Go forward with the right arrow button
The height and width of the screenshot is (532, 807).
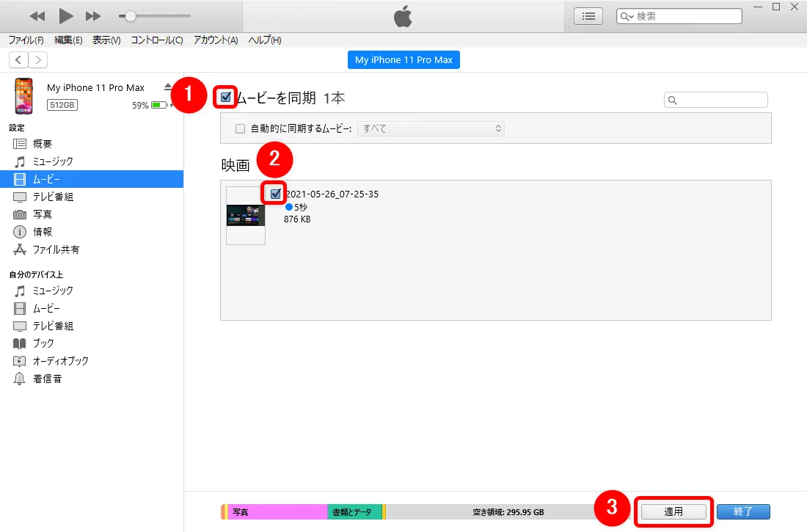(38, 59)
